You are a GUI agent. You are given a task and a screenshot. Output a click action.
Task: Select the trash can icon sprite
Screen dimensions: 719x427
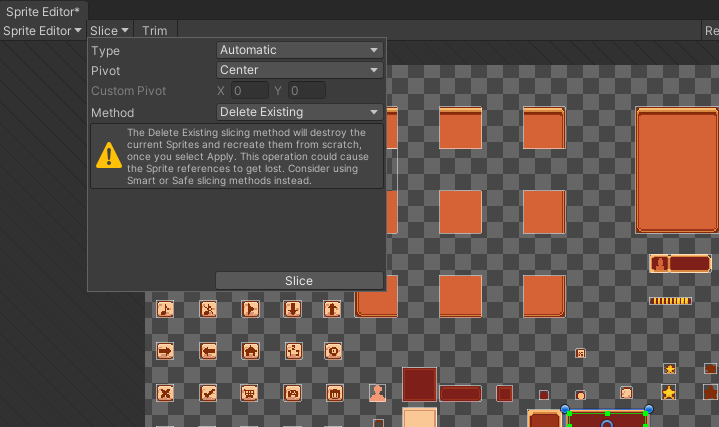tap(335, 393)
